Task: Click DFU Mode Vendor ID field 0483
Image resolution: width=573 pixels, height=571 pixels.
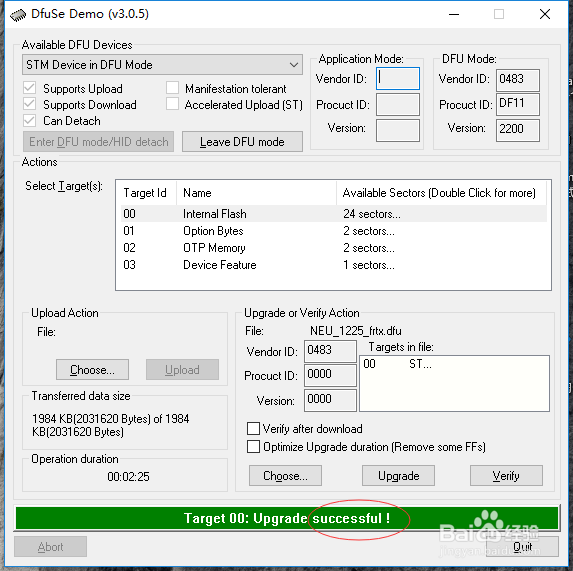Action: (x=518, y=80)
